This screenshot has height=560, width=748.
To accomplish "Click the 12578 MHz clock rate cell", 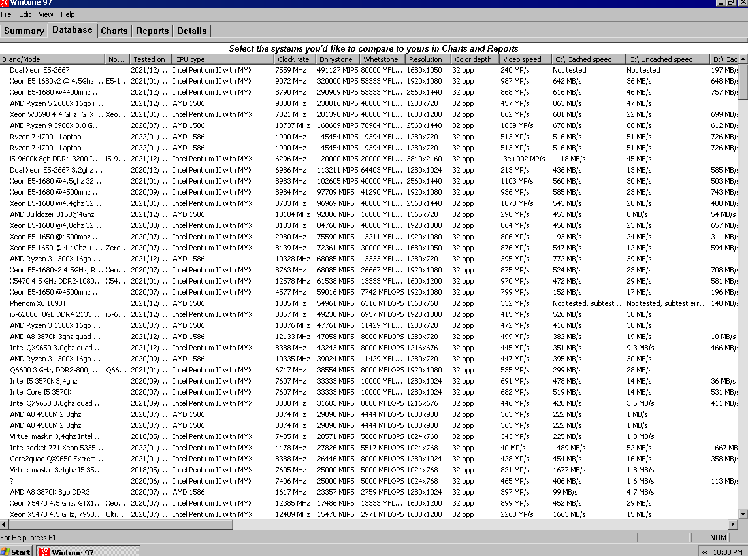I will pyautogui.click(x=293, y=281).
